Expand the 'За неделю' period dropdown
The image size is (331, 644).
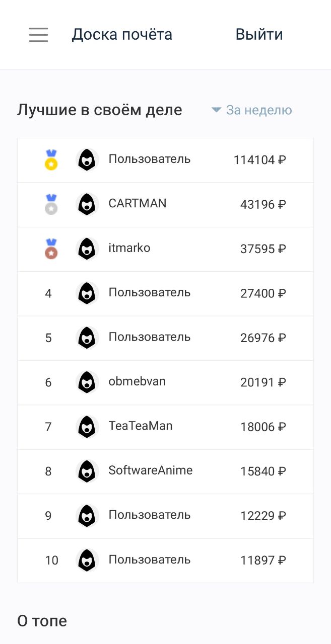[258, 110]
